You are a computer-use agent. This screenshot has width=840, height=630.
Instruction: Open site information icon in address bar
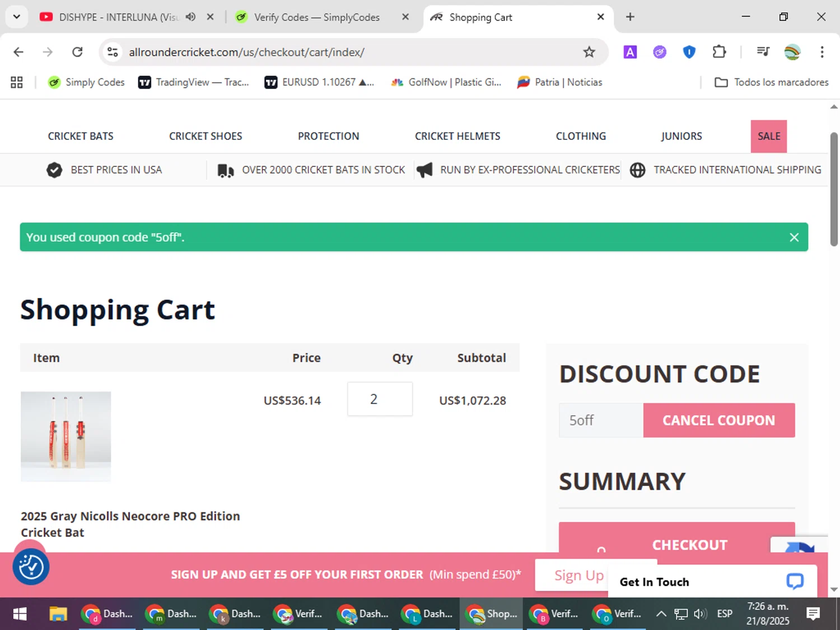coord(113,52)
